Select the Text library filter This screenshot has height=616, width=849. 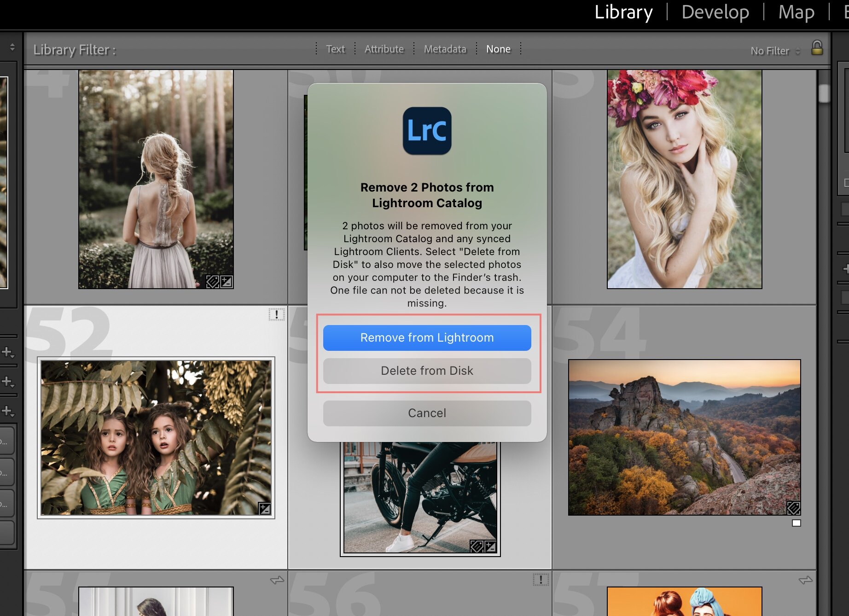click(x=335, y=49)
